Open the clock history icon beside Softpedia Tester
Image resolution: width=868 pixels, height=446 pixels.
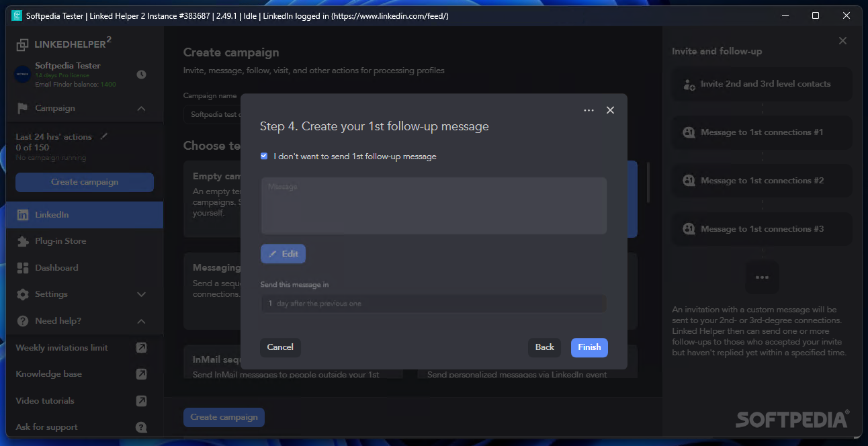click(x=141, y=75)
